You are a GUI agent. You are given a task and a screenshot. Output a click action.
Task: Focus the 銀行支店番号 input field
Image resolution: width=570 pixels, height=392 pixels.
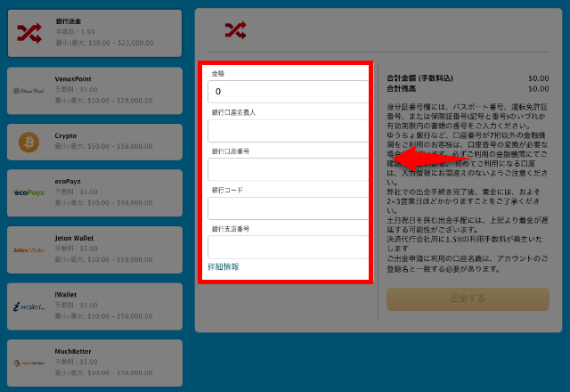(x=289, y=247)
